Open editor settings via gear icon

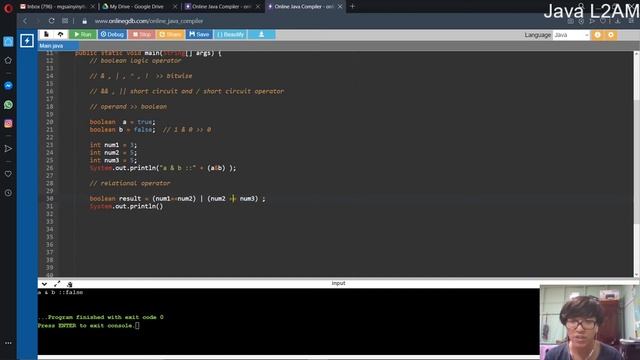[x=611, y=35]
